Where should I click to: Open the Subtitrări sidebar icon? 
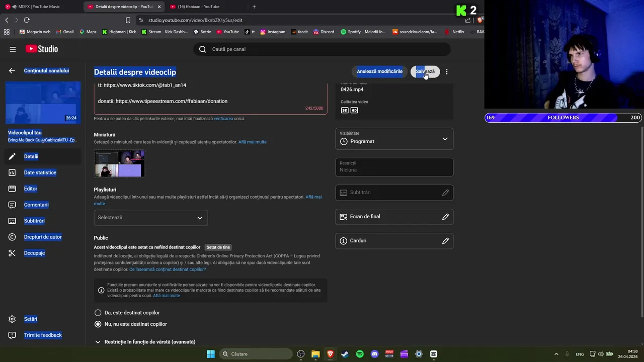pyautogui.click(x=12, y=221)
